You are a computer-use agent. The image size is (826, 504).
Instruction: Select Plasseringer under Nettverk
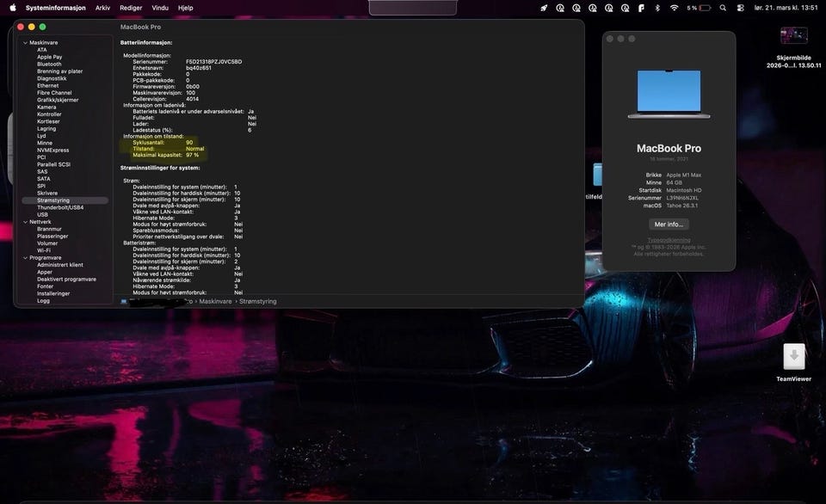coord(52,236)
